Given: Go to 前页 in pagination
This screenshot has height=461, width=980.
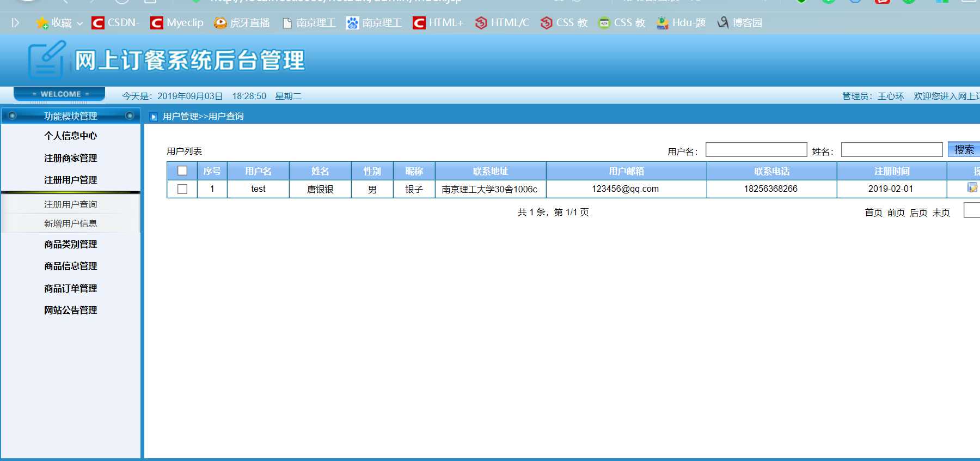Looking at the screenshot, I should tap(896, 213).
